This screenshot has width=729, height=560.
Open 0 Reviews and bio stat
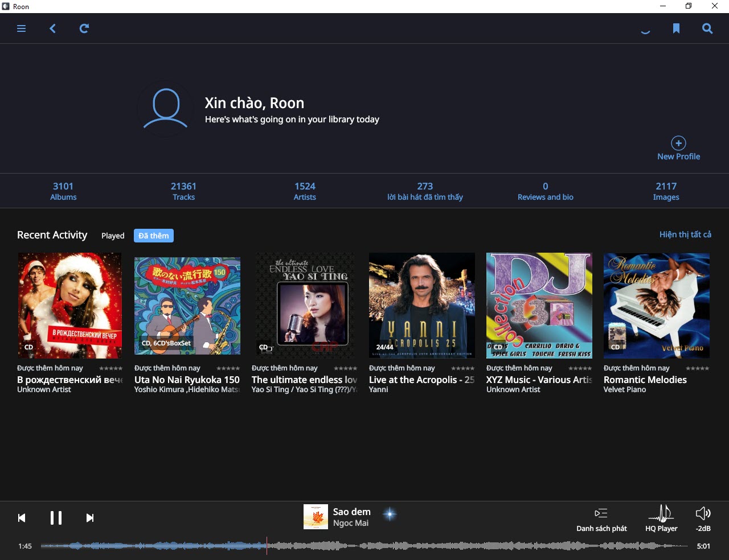(546, 191)
